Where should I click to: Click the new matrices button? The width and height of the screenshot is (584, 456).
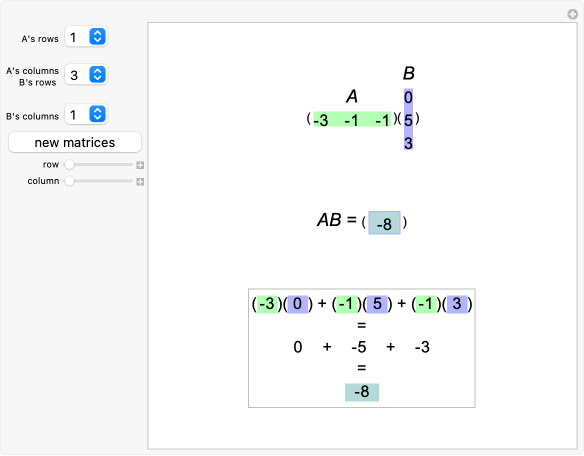click(75, 142)
